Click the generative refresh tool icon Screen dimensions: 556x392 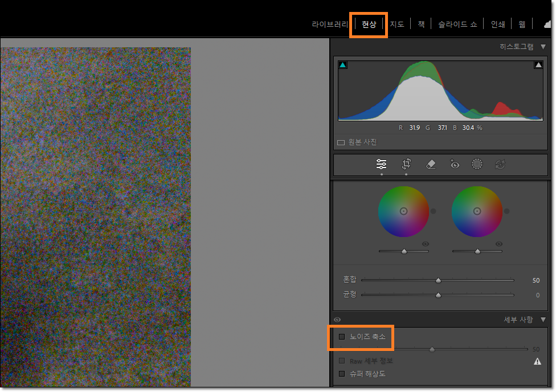500,164
